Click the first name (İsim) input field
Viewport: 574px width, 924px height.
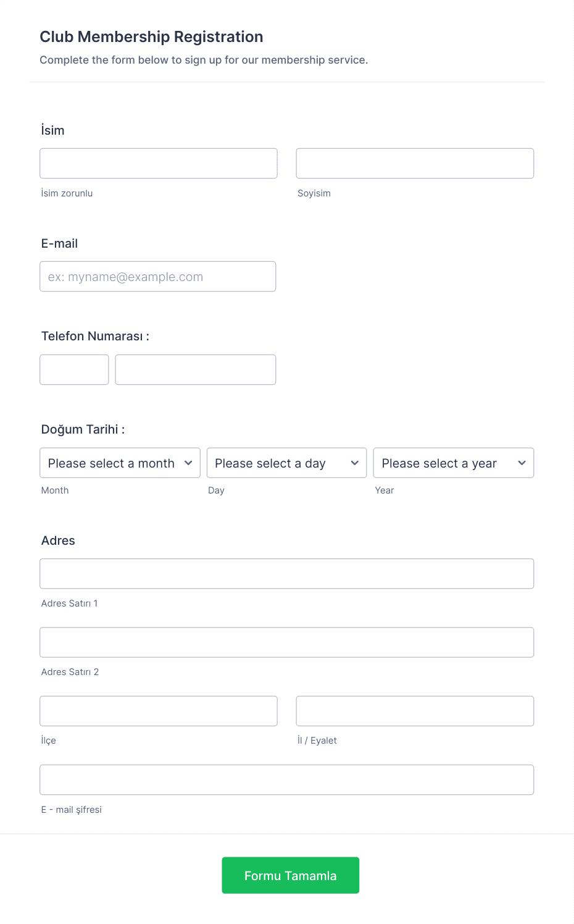(158, 164)
